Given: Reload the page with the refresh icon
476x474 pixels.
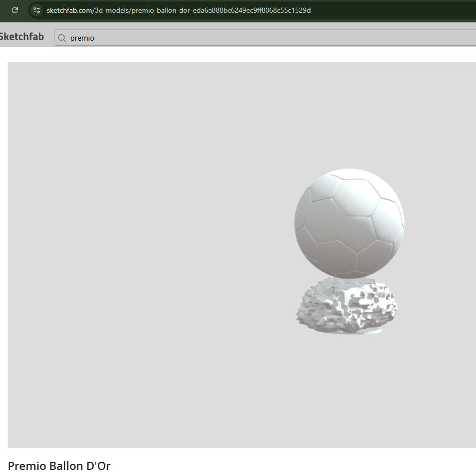Looking at the screenshot, I should tap(15, 10).
